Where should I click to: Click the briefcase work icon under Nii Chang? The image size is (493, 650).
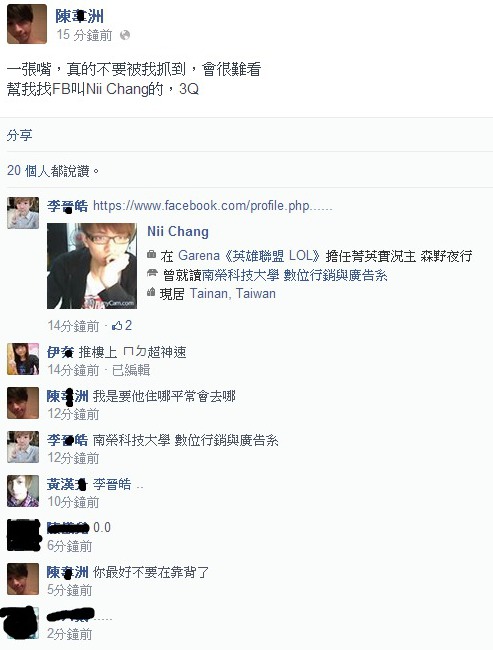coord(151,255)
